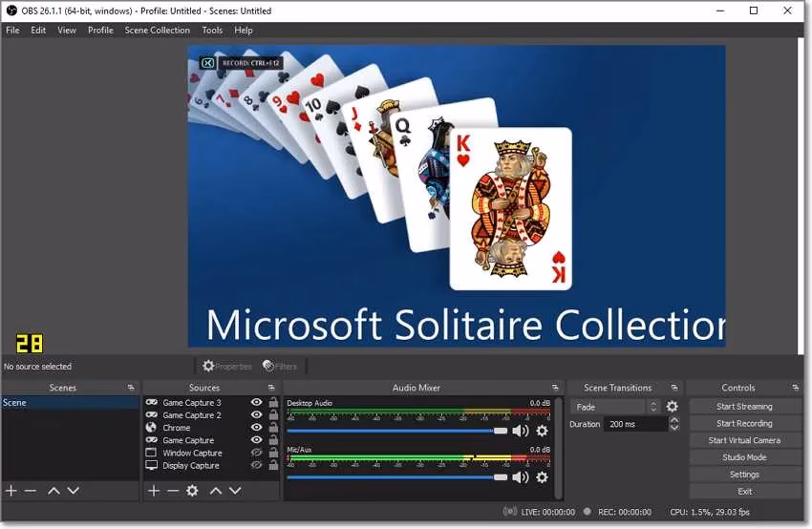The height and width of the screenshot is (529, 812).
Task: Lock the Display Capture source
Action: (x=273, y=465)
